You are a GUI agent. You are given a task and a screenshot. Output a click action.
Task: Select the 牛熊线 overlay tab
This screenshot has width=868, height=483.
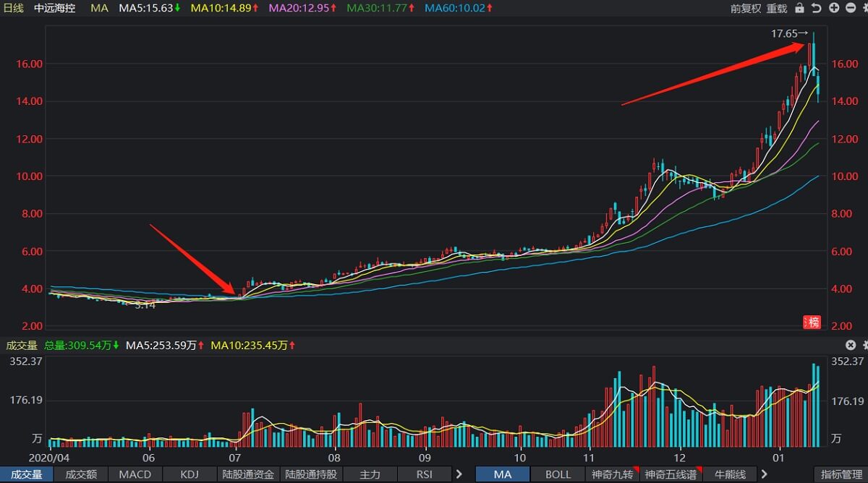(x=729, y=474)
